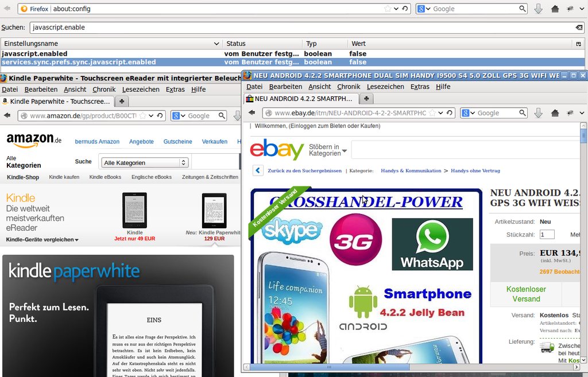
Task: Open Englische eBooks on Amazon
Action: [x=152, y=177]
